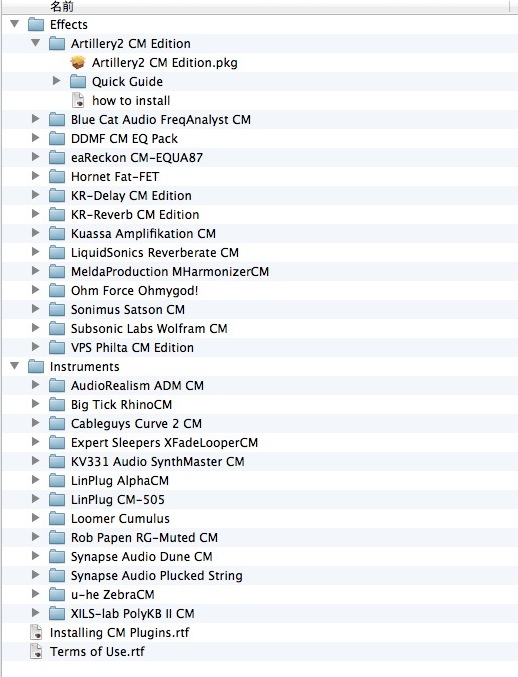Select the u-he ZebraCM folder name
The height and width of the screenshot is (677, 518).
click(113, 595)
